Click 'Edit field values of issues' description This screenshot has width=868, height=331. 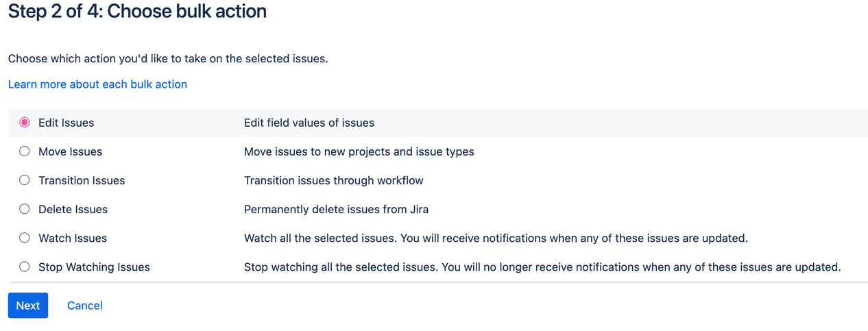tap(309, 123)
